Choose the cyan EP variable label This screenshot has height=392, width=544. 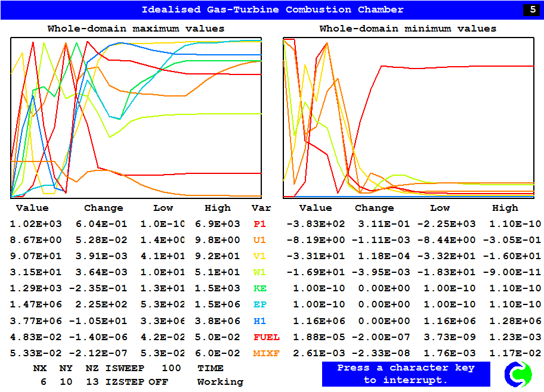(x=260, y=304)
